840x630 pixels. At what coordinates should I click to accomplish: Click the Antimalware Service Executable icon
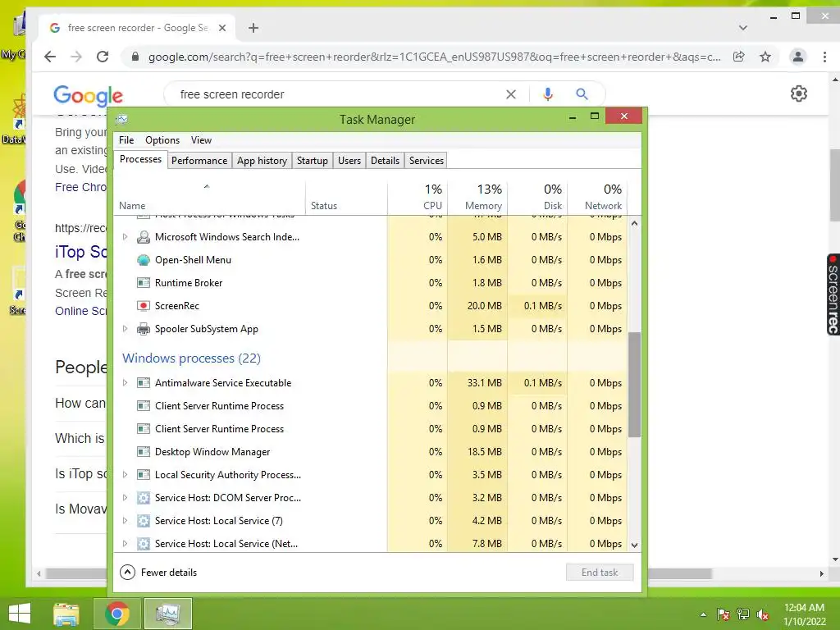point(143,383)
